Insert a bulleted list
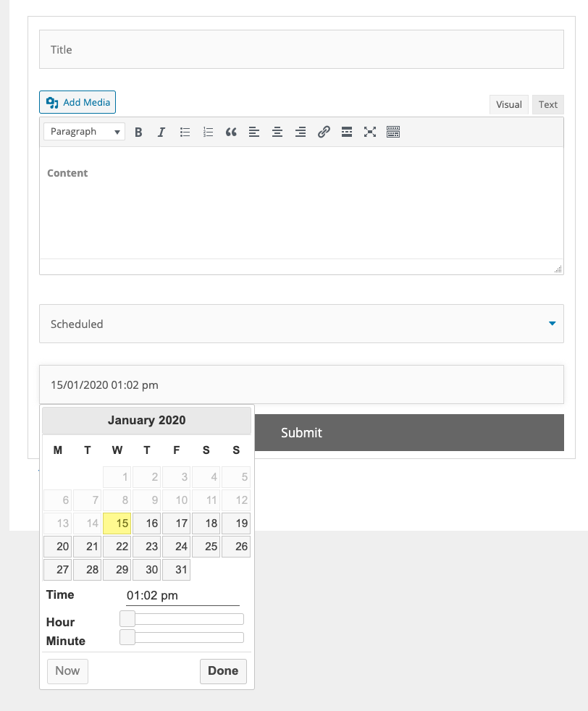The width and height of the screenshot is (588, 711). point(185,132)
